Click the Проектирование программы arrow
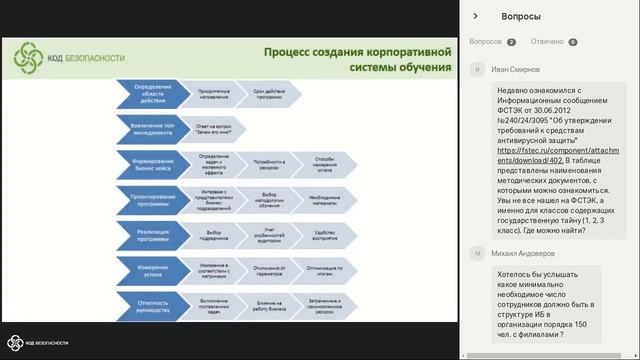640x360 pixels. pos(153,200)
